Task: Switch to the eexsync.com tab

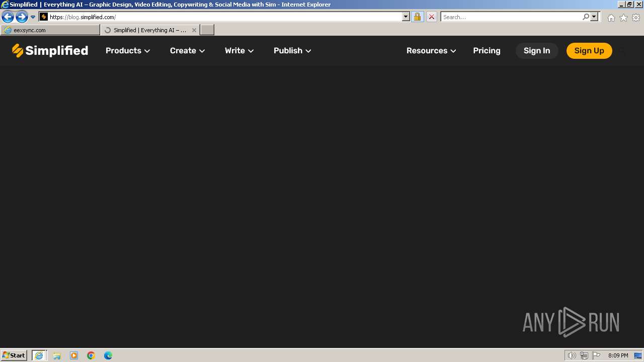Action: click(x=50, y=30)
